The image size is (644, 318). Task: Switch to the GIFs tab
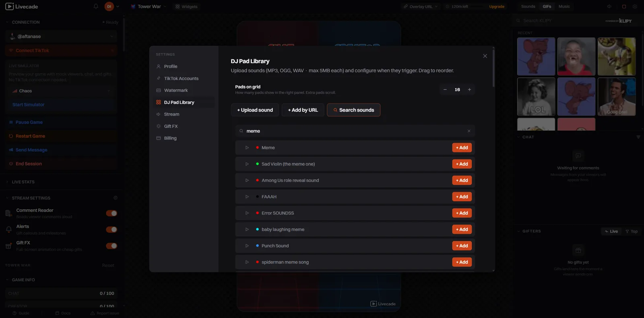click(547, 6)
